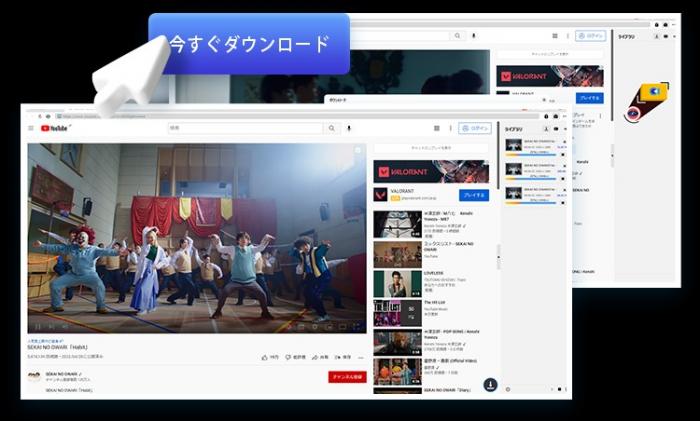This screenshot has width=700, height=421.
Task: Focus the YouTube search field, front window
Action: [246, 128]
